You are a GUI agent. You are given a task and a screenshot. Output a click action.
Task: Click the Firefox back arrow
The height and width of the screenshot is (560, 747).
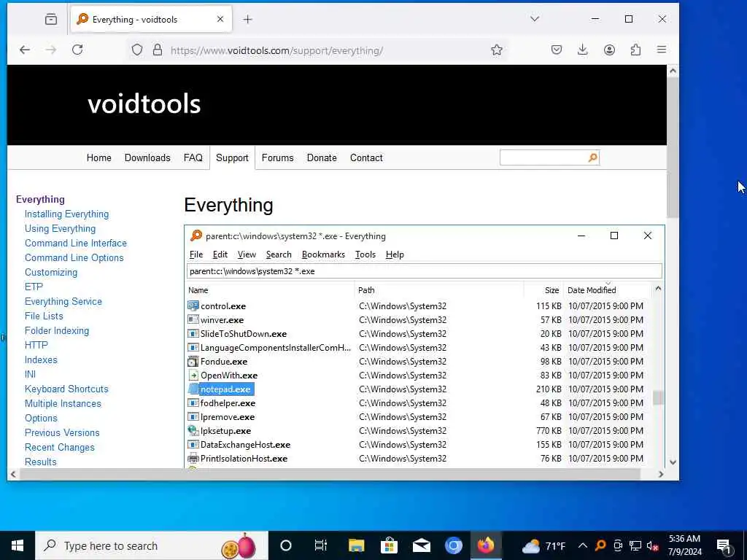point(25,50)
